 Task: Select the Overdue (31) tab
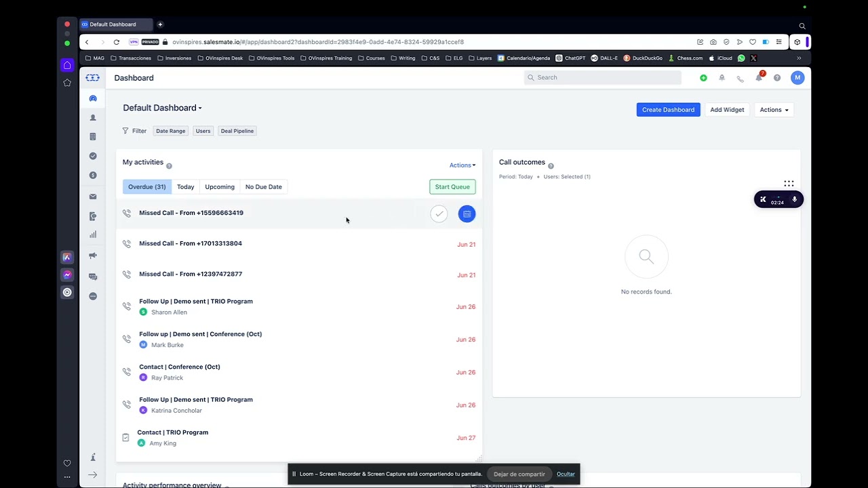(147, 187)
